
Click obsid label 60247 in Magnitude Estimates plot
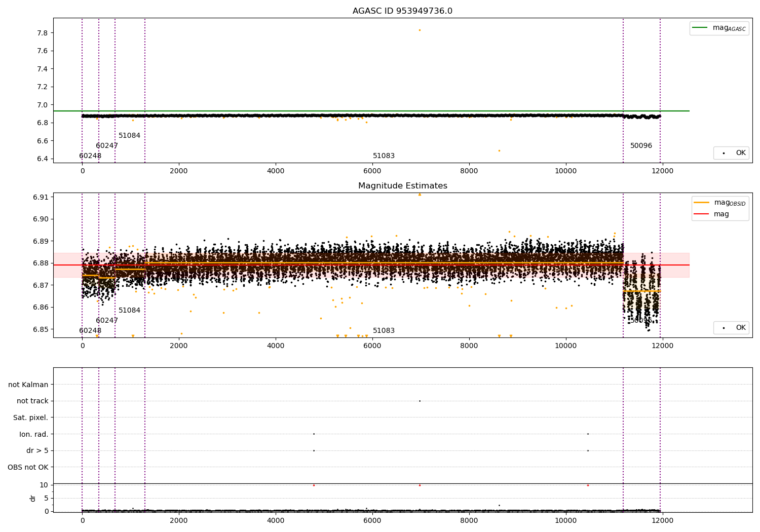pos(107,321)
